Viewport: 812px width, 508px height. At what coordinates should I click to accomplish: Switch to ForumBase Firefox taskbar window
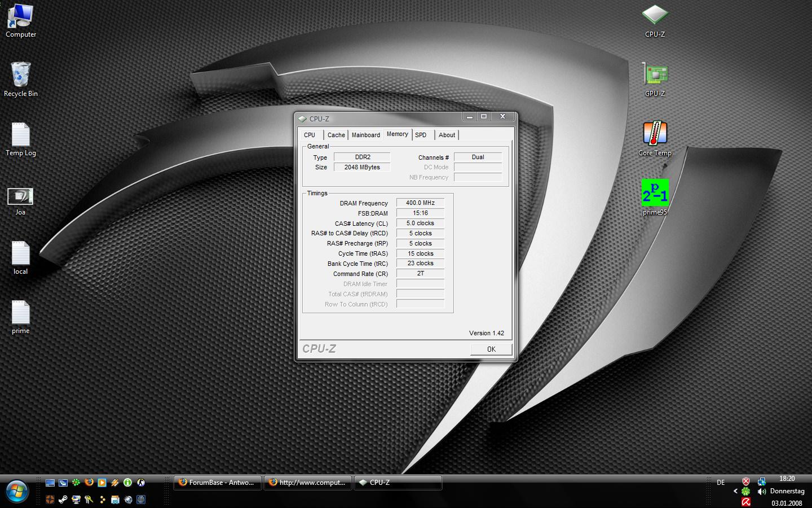click(x=218, y=483)
